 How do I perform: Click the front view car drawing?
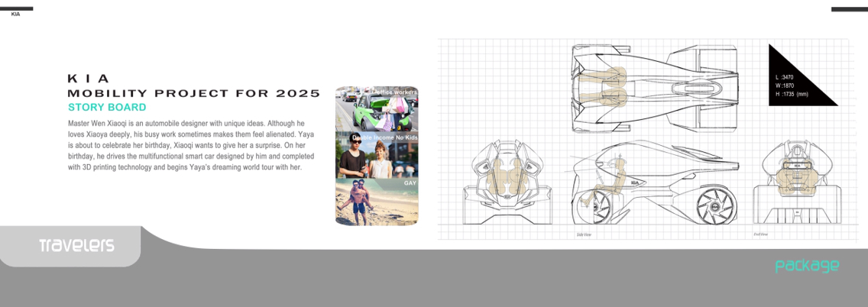(x=507, y=182)
